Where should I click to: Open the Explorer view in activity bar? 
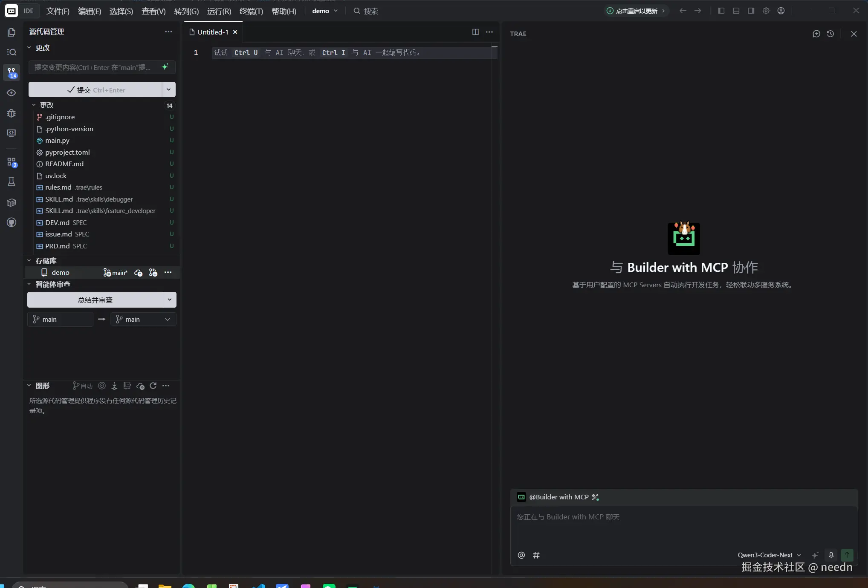[x=12, y=32]
